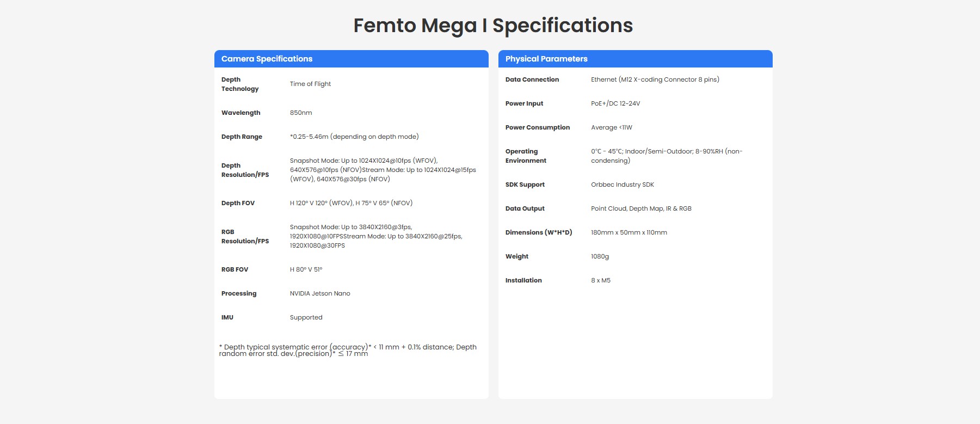
Task: Click the depth accuracy footnote text
Action: (348, 350)
